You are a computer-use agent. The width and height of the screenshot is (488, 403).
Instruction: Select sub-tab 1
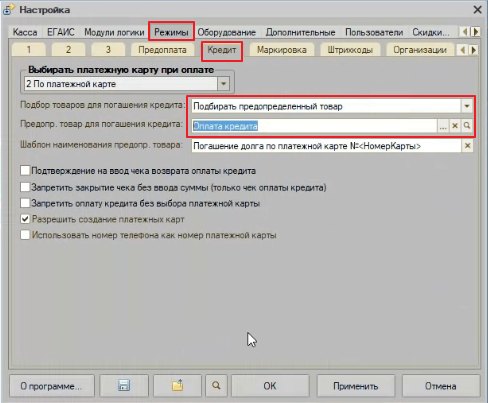pyautogui.click(x=29, y=50)
